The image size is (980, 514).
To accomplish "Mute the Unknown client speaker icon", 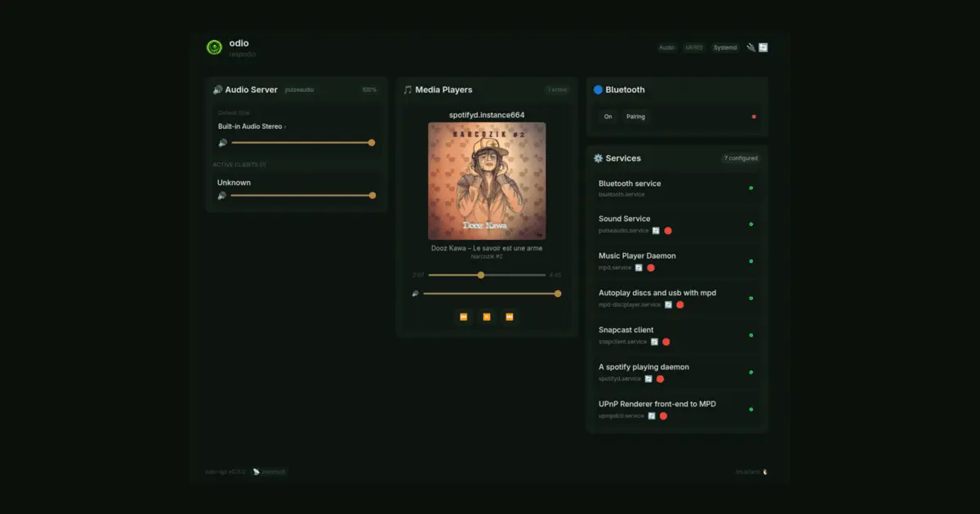I will coord(221,196).
